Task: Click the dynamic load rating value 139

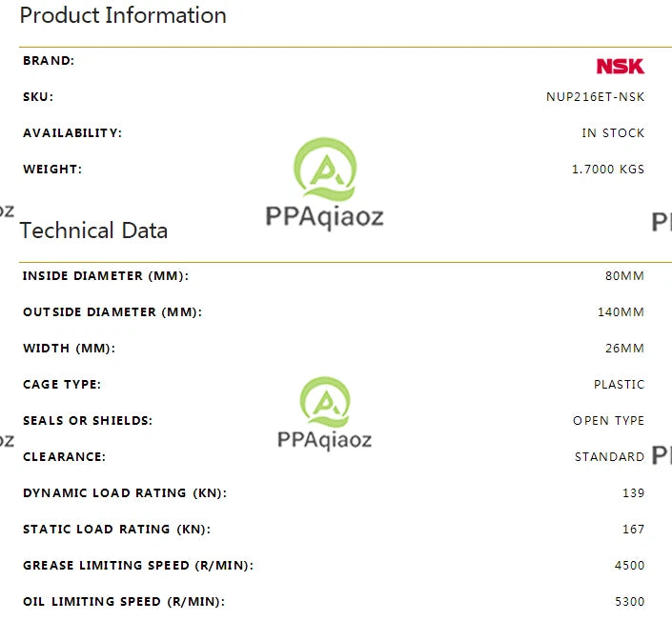Action: click(x=634, y=493)
